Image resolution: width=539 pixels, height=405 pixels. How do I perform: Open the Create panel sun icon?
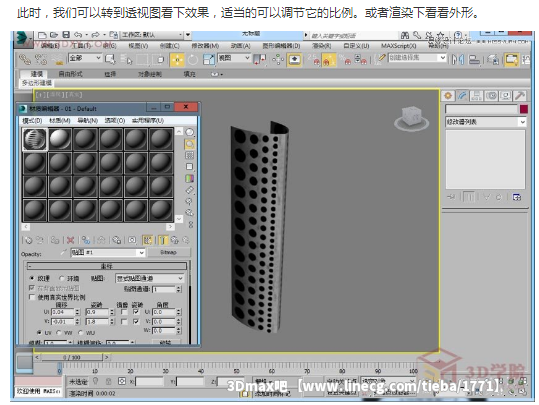(x=448, y=96)
